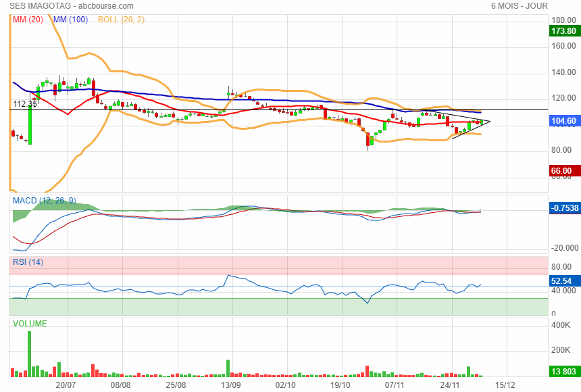Screen dimensions: 581x392
Task: Click the 02/10 date label
Action: (x=286, y=385)
